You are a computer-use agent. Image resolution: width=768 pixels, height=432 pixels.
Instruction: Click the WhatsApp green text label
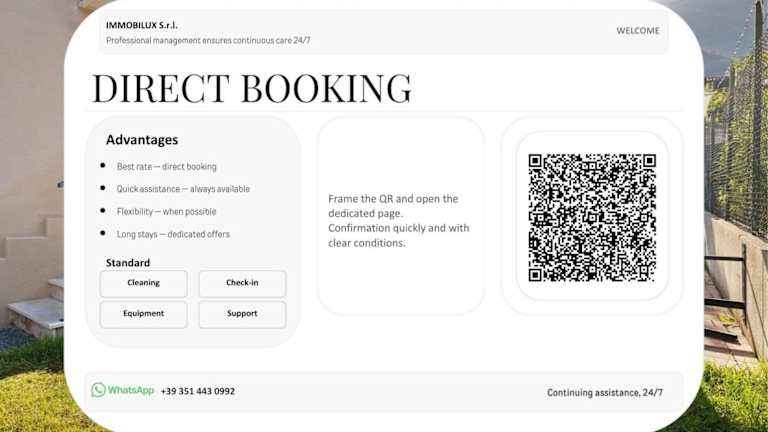click(x=131, y=391)
